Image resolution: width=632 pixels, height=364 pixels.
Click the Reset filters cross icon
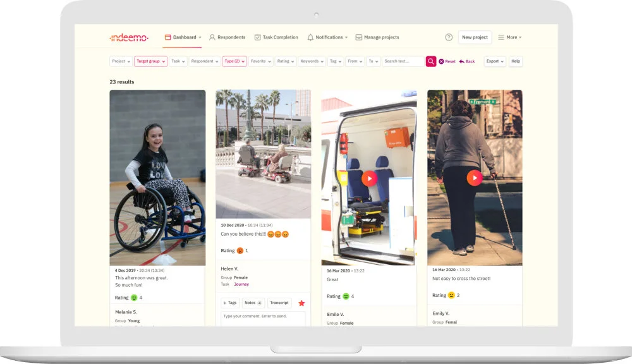(x=441, y=61)
